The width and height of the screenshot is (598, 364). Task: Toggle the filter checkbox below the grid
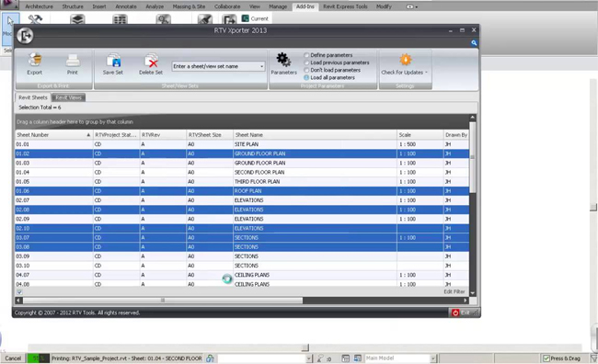click(x=19, y=292)
